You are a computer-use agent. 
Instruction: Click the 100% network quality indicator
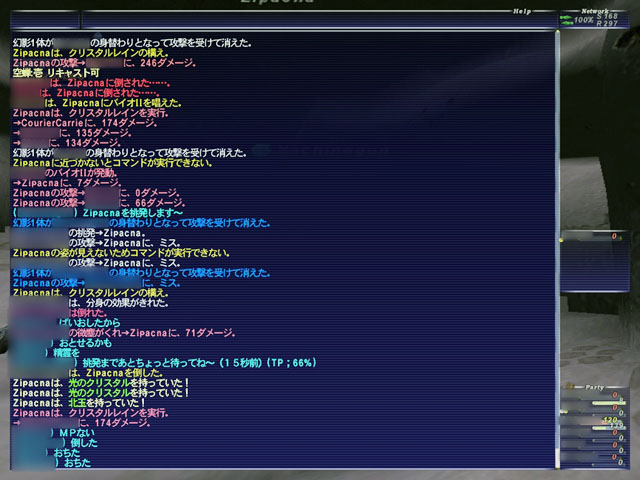pyautogui.click(x=585, y=21)
